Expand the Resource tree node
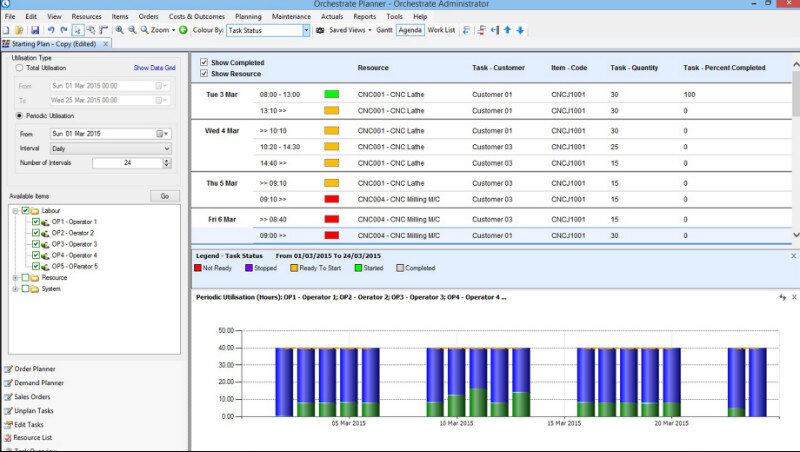 [15, 278]
